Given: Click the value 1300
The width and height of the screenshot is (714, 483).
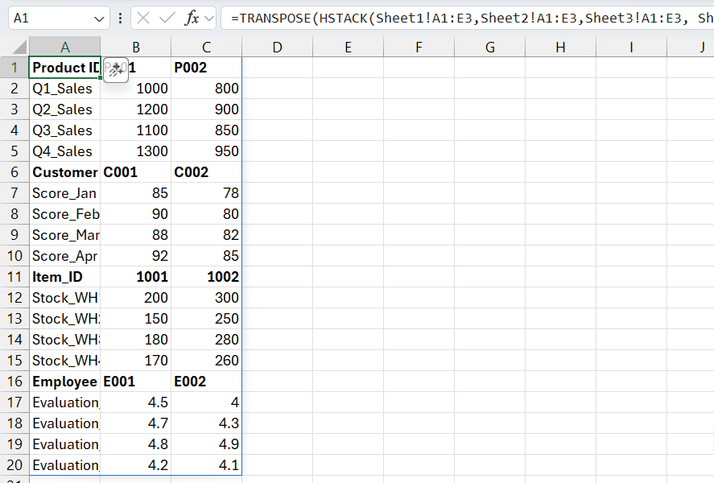Looking at the screenshot, I should click(x=136, y=151).
